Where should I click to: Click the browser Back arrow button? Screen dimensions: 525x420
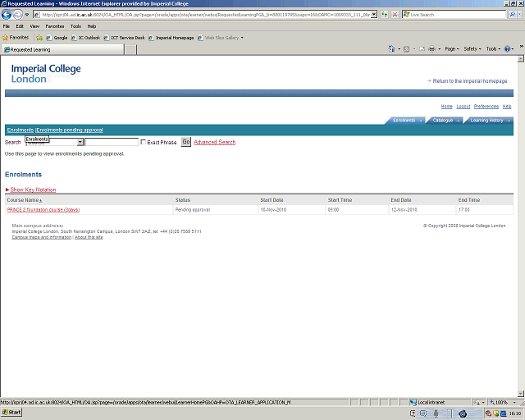[x=7, y=15]
